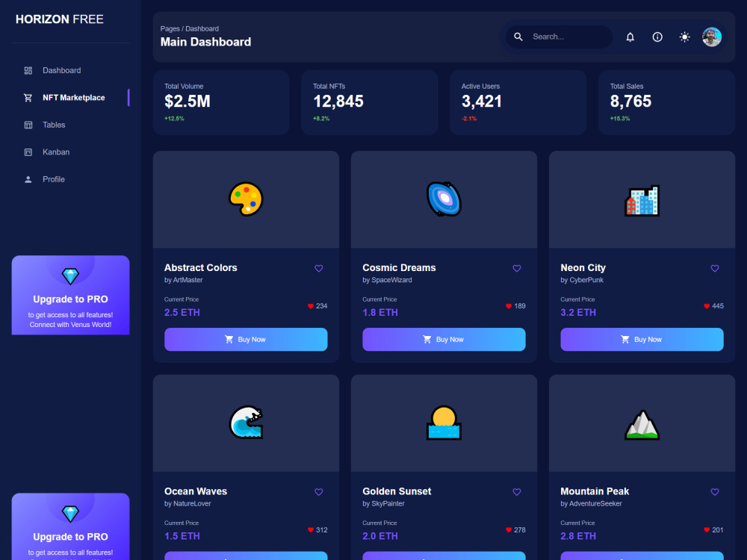Click the Pages / Dashboard breadcrumb
The image size is (747, 560).
(x=190, y=28)
